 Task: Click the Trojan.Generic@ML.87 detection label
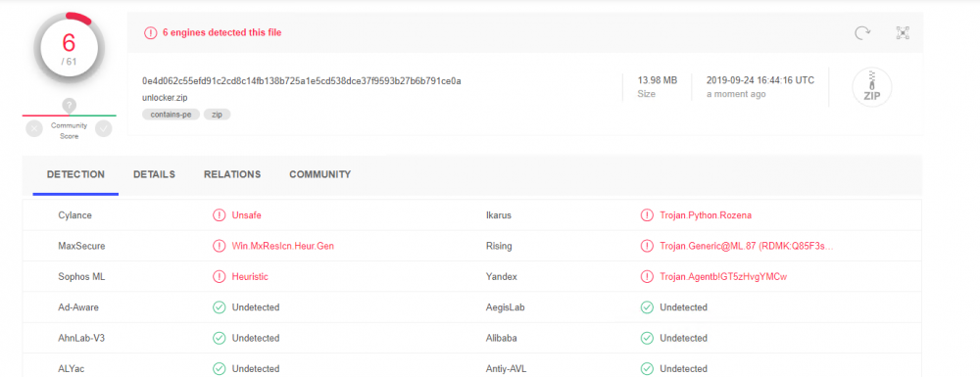[x=747, y=246]
